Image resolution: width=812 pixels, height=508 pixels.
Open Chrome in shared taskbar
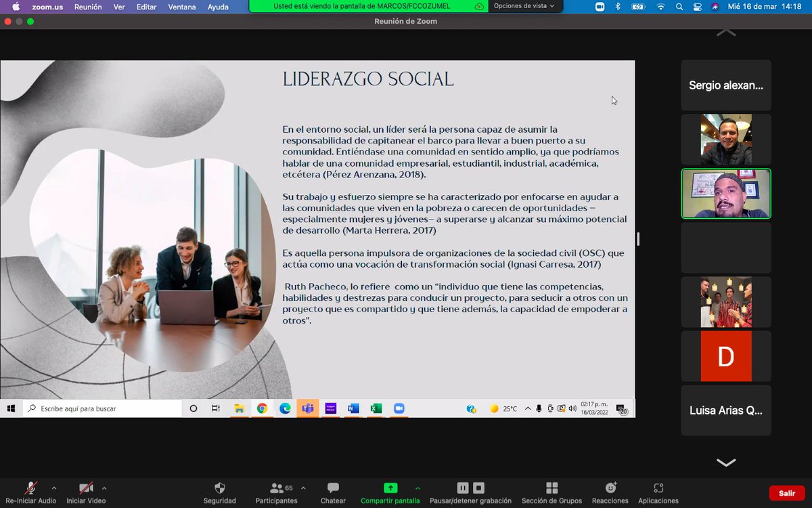pyautogui.click(x=262, y=408)
